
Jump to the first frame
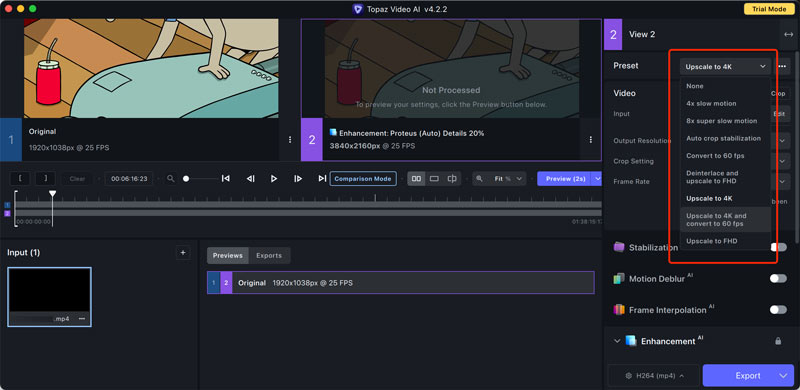tap(226, 179)
